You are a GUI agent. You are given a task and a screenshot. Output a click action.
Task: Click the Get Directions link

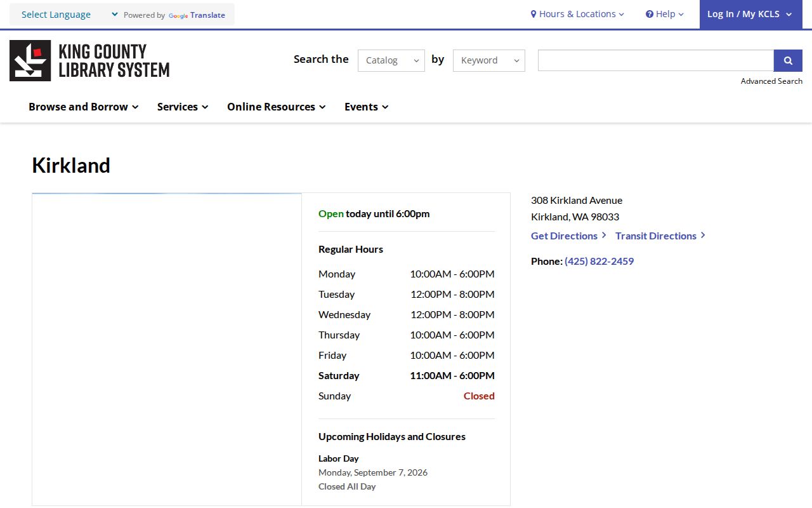pyautogui.click(x=568, y=236)
